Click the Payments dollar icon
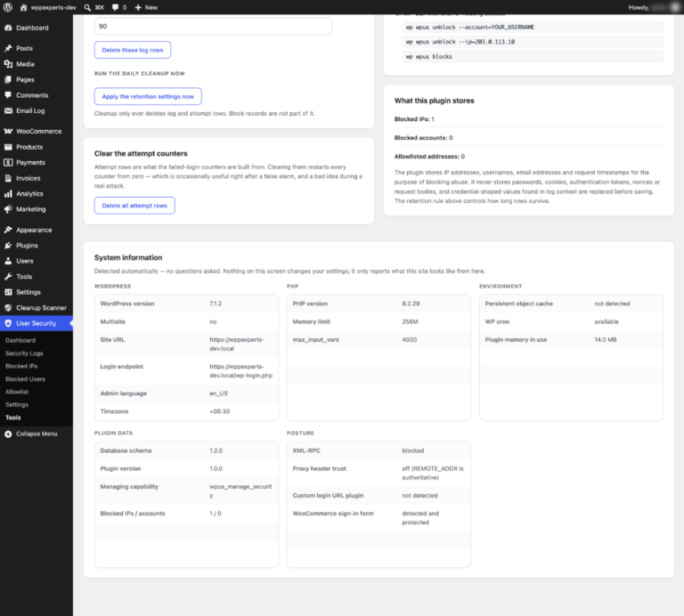The image size is (684, 616). (x=8, y=163)
